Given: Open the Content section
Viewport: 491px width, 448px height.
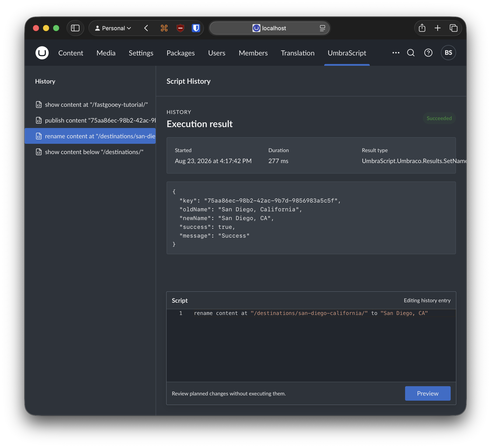Looking at the screenshot, I should coord(71,53).
